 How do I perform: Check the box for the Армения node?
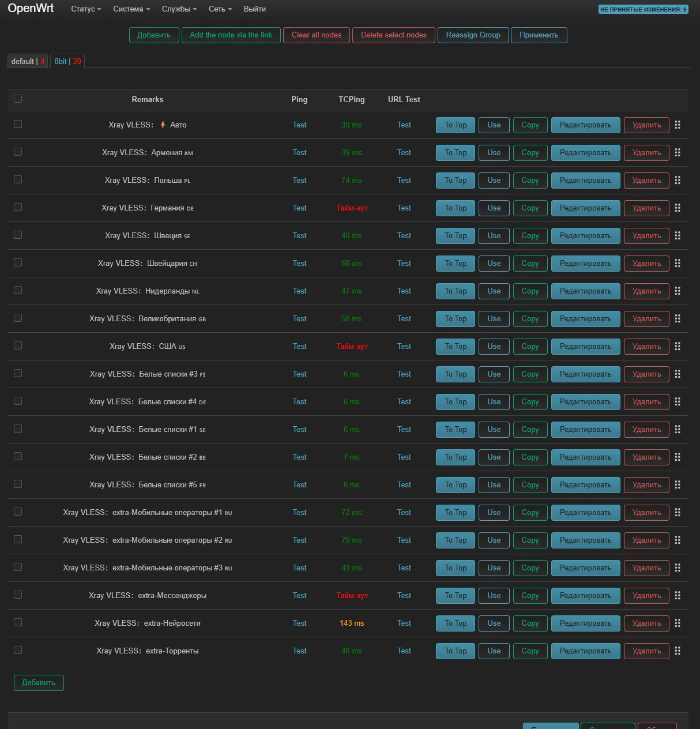click(x=18, y=152)
